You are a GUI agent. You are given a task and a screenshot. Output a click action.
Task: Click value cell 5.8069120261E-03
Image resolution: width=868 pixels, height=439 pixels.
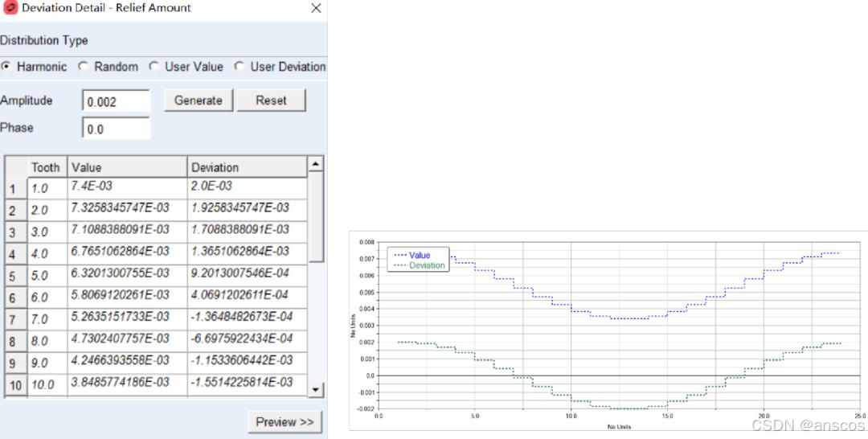click(127, 297)
